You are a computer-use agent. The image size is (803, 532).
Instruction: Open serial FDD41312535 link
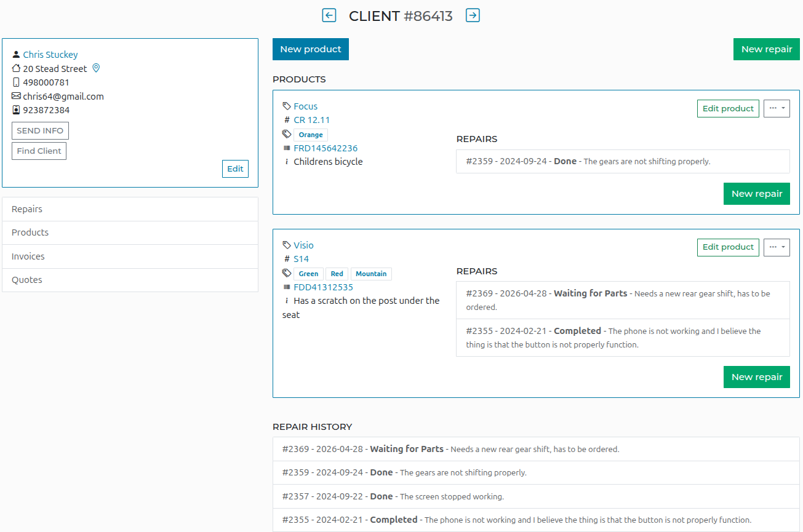click(x=324, y=287)
